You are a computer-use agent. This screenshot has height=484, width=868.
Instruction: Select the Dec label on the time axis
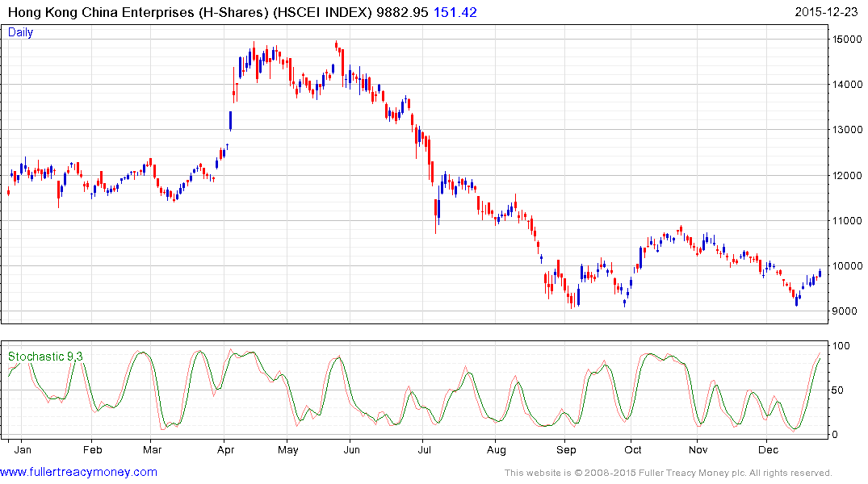point(768,449)
